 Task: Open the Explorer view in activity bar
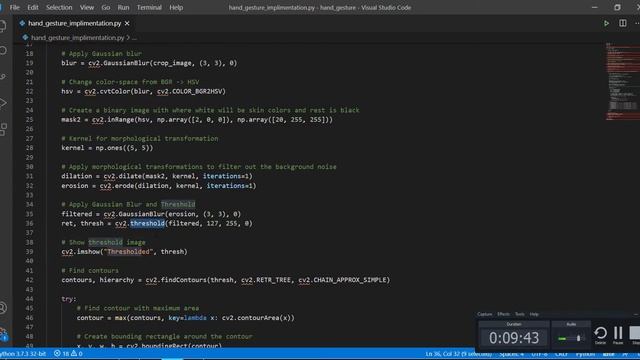[x=3, y=26]
